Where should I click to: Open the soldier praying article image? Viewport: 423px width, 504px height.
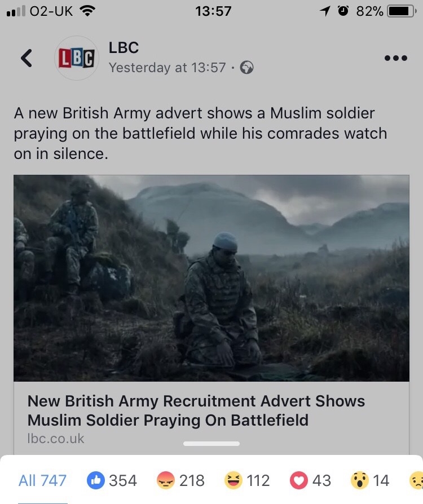211,278
